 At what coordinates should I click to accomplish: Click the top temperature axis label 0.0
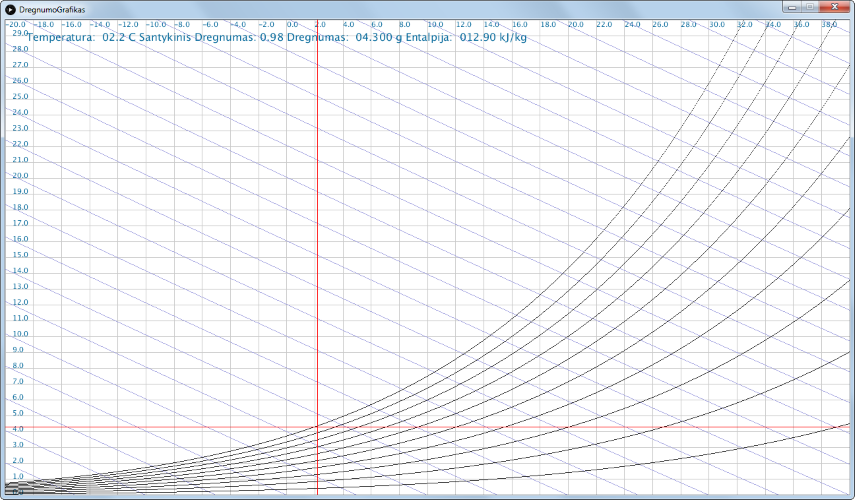click(292, 25)
